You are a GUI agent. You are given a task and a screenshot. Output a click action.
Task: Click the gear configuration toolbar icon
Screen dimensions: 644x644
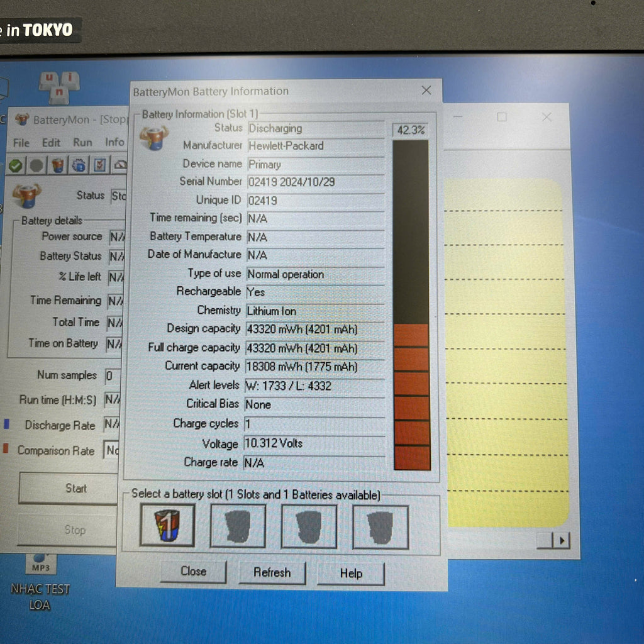point(79,165)
